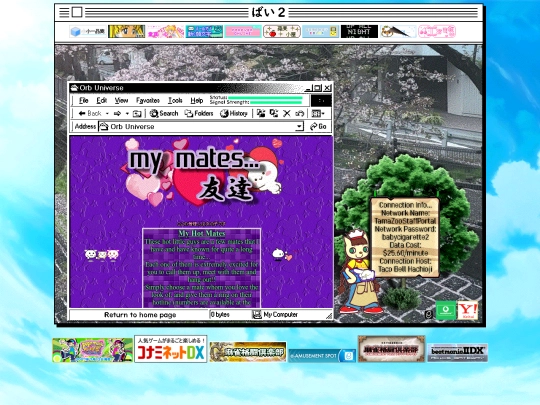Click the babycigarette2 password text
540x405 pixels.
405,237
